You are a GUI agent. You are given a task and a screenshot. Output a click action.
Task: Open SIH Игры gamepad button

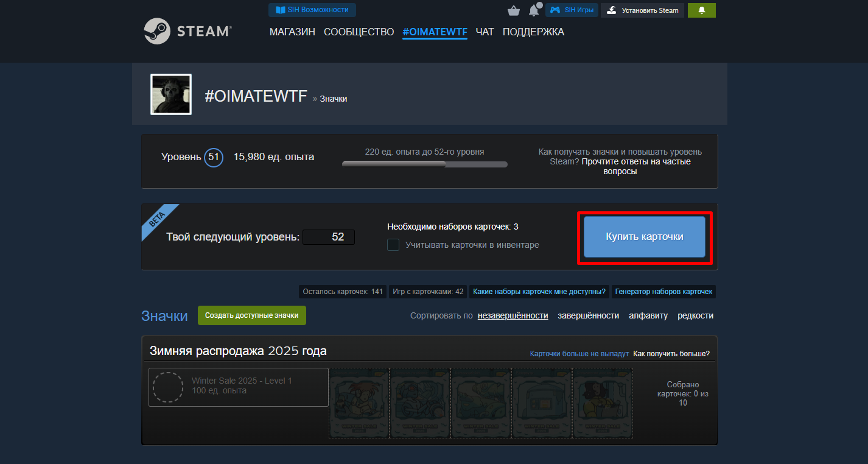tap(572, 10)
